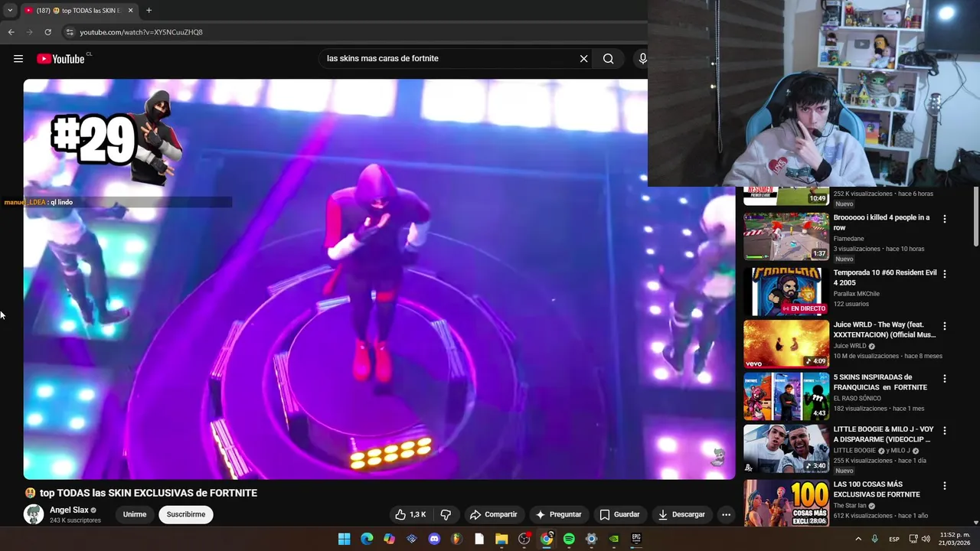Image resolution: width=980 pixels, height=551 pixels.
Task: Open File Explorer from the taskbar
Action: pyautogui.click(x=501, y=539)
